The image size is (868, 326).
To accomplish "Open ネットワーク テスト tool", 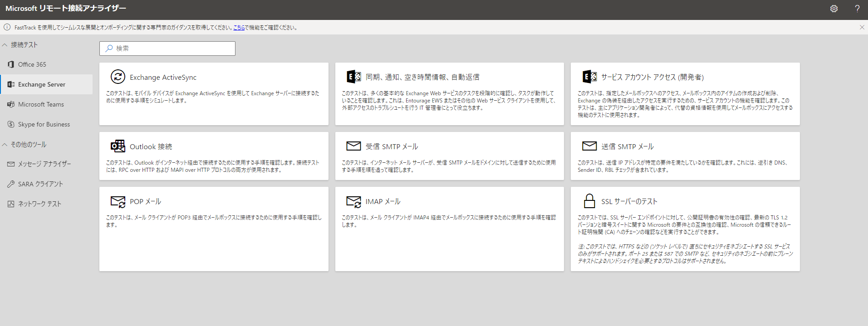I will (x=46, y=204).
